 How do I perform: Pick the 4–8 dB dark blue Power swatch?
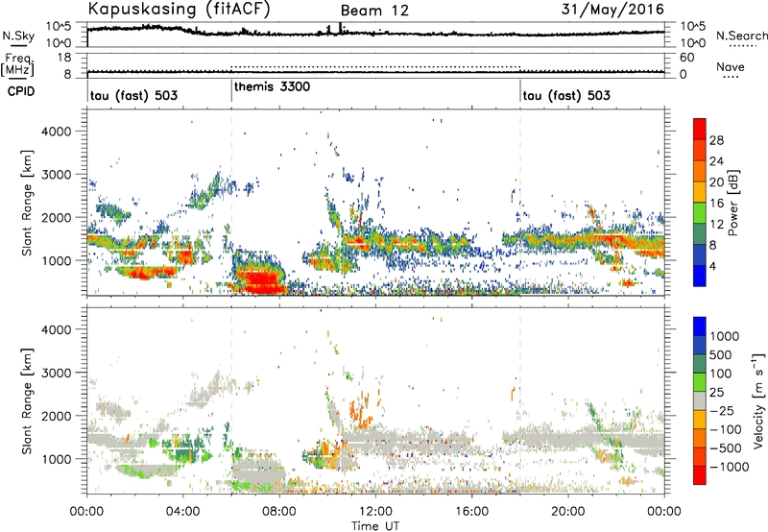[x=700, y=254]
